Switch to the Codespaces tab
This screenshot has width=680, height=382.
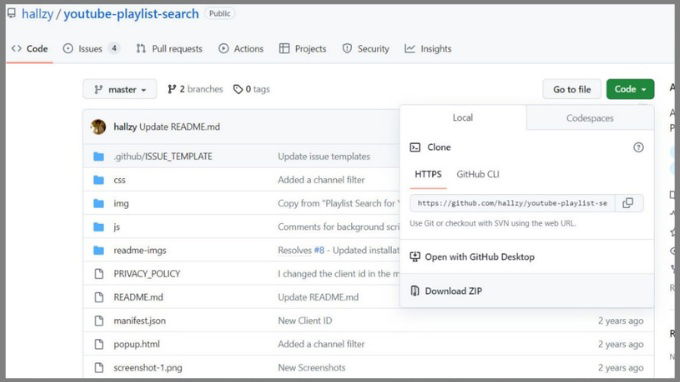590,118
